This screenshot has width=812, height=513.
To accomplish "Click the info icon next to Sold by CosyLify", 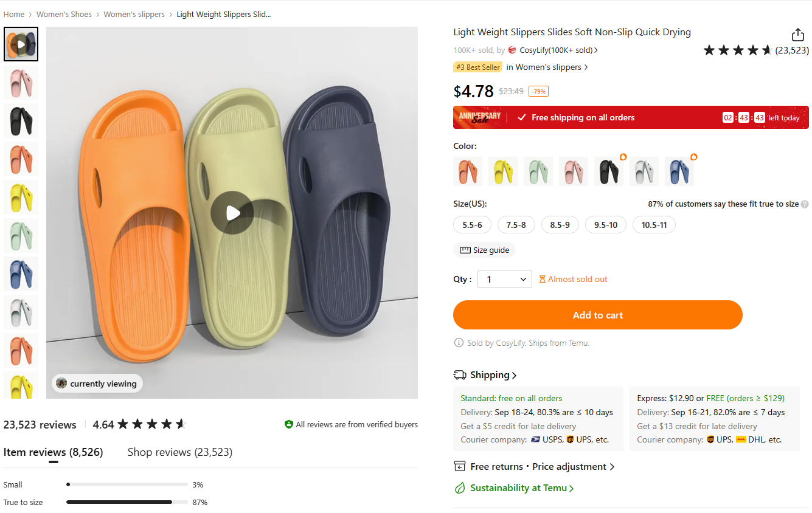I will (x=459, y=343).
